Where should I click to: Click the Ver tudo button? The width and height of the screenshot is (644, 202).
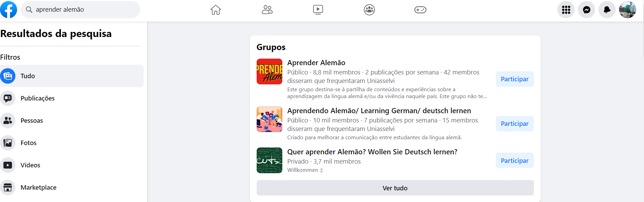pos(395,188)
